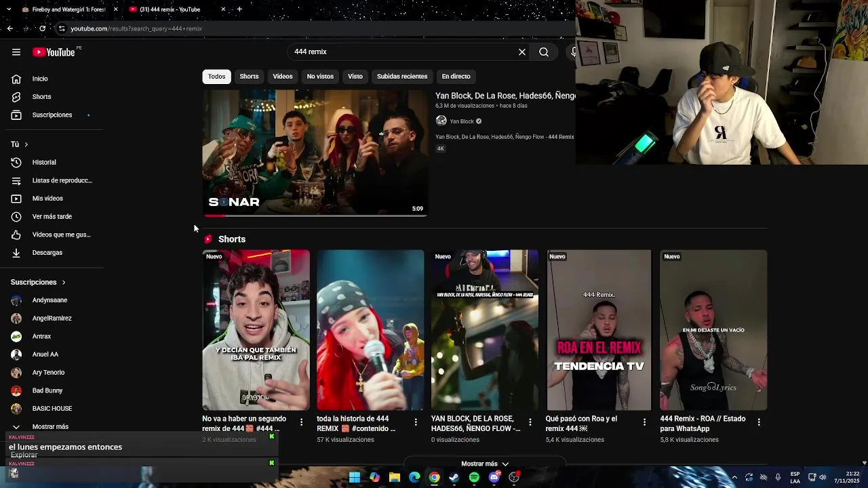This screenshot has width=868, height=488.
Task: Click the YouTube logo
Action: pos(54,52)
